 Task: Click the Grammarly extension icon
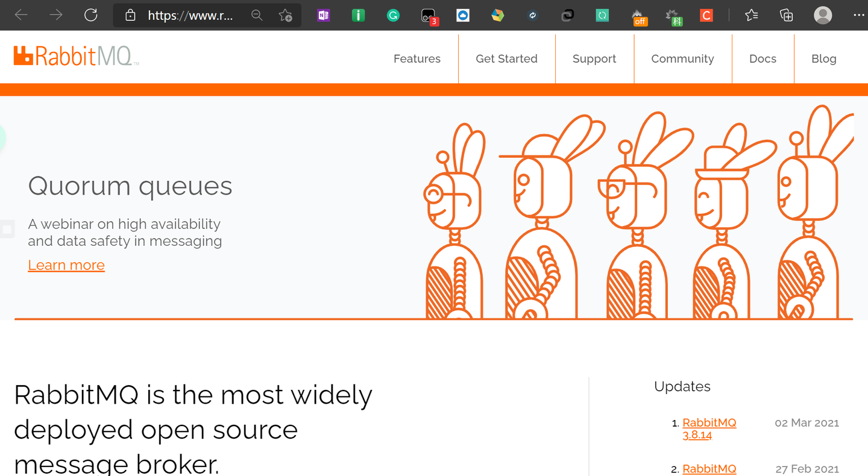point(393,15)
